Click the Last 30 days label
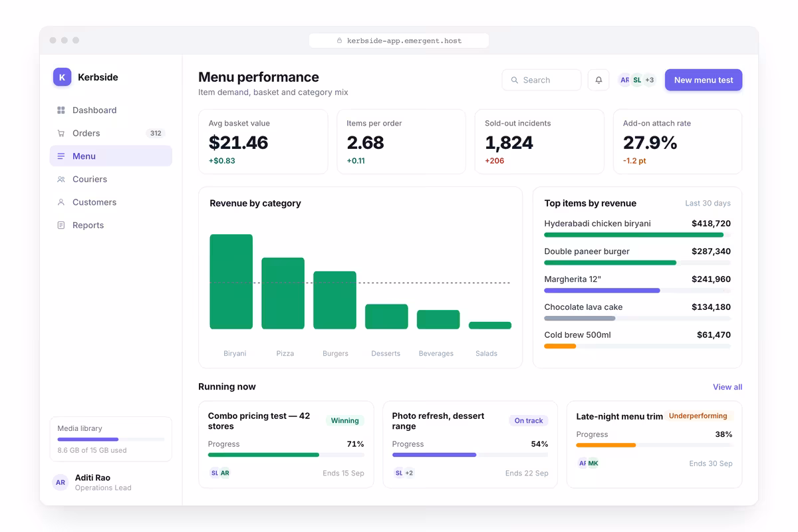The height and width of the screenshot is (532, 798). (x=708, y=203)
